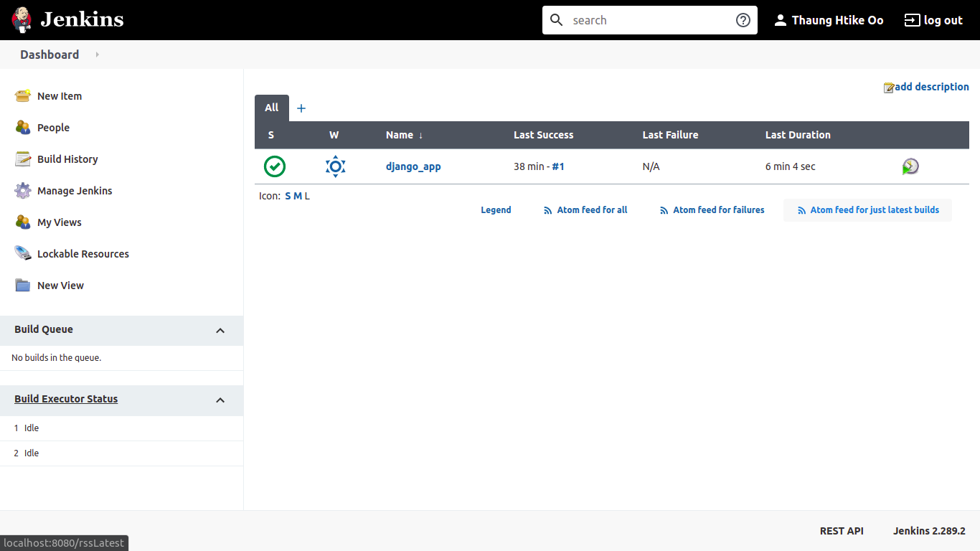Click the add description link
980x551 pixels.
click(x=932, y=87)
